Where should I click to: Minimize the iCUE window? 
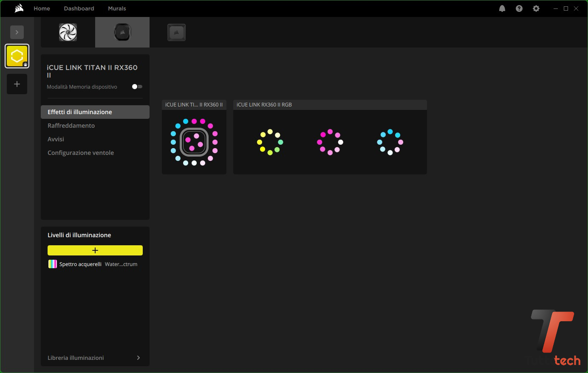tap(556, 8)
